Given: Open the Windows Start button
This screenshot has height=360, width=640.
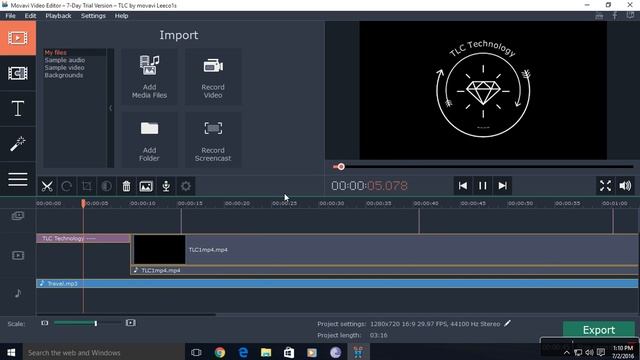Looking at the screenshot, I should point(11,352).
